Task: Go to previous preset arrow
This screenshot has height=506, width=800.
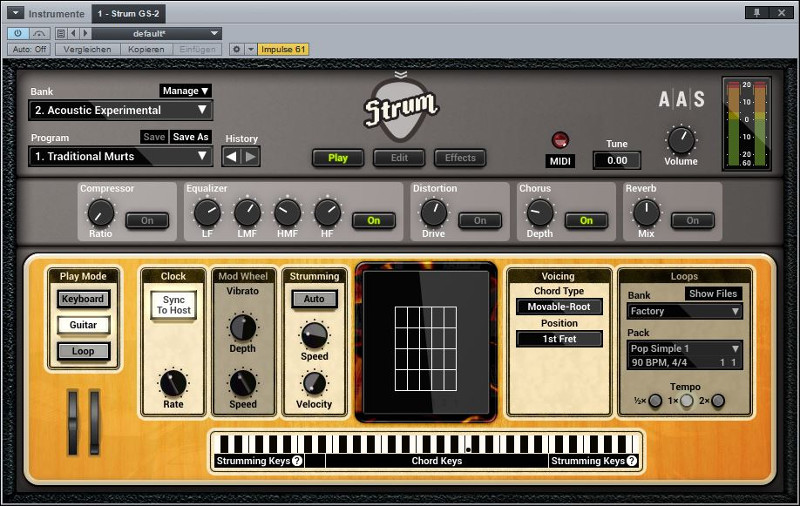Action: (73, 34)
